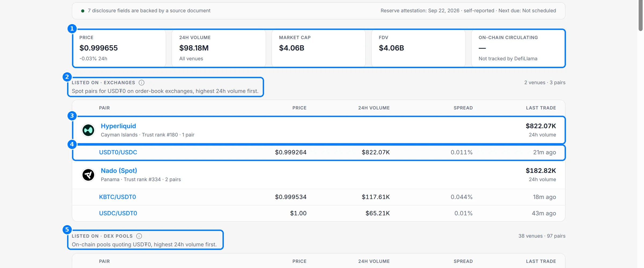Click the 0.011% spread cell
644x268 pixels.
462,152
